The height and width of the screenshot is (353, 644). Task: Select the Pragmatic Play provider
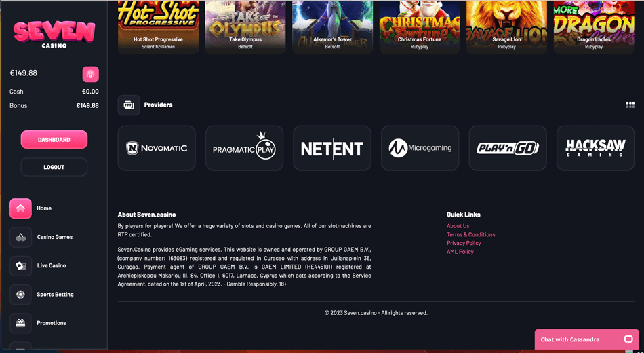point(244,148)
